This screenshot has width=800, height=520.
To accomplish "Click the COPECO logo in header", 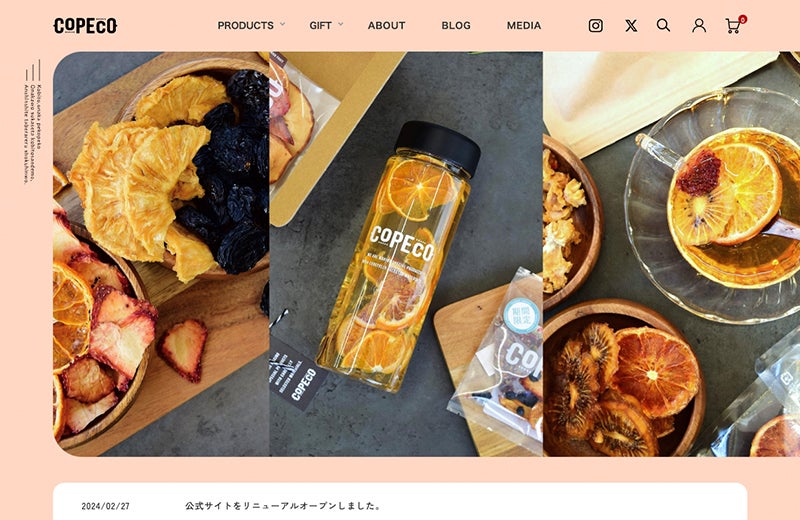I will click(85, 26).
